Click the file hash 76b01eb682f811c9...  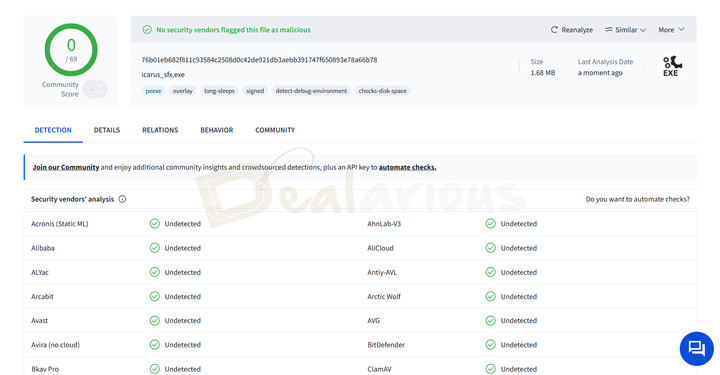tap(259, 60)
